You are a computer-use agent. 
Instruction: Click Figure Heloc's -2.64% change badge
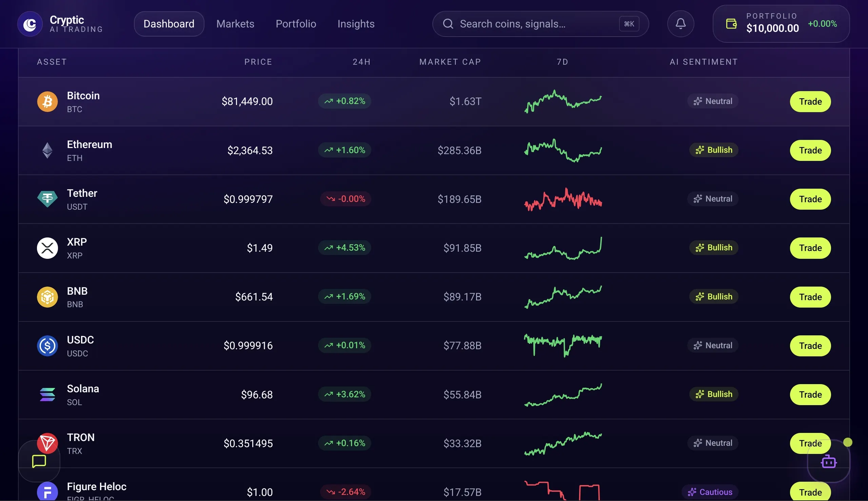pyautogui.click(x=346, y=492)
